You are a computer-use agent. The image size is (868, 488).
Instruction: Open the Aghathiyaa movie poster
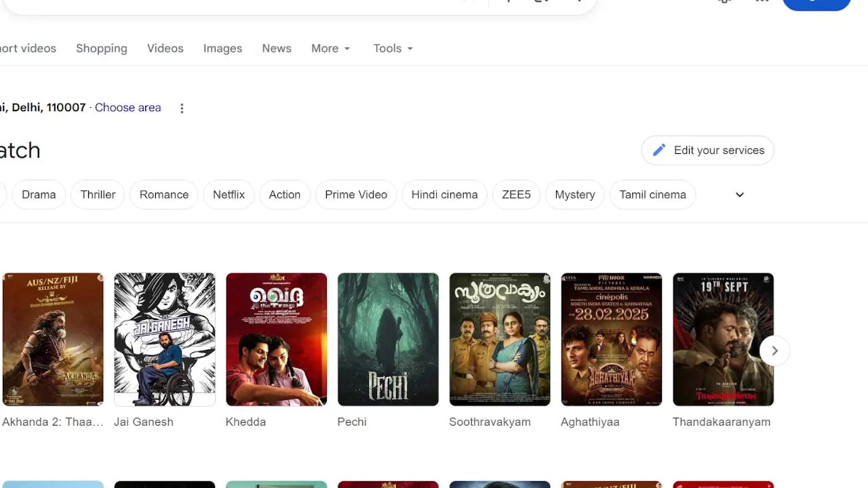611,340
